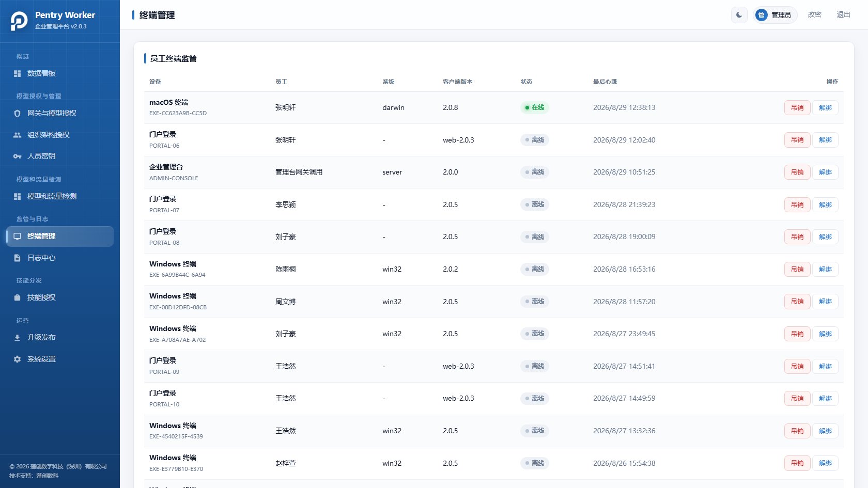Click the gear icon beside 系统设置
The image size is (868, 488).
coord(17,359)
